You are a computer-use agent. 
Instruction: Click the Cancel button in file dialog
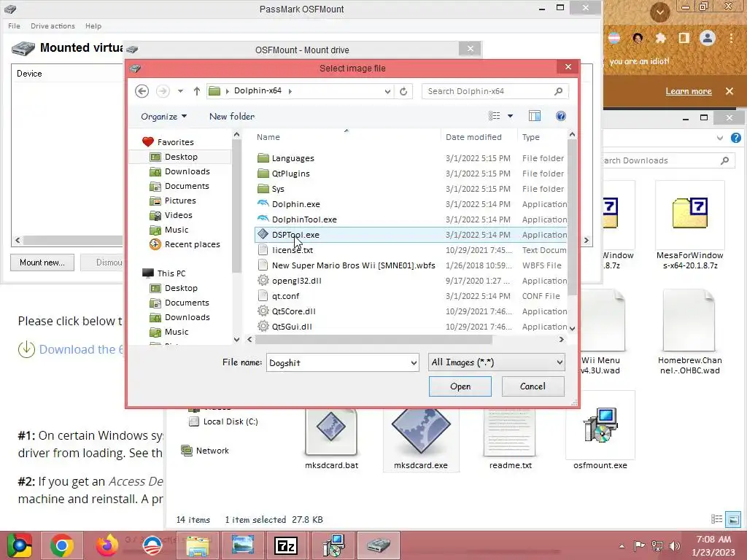(533, 386)
